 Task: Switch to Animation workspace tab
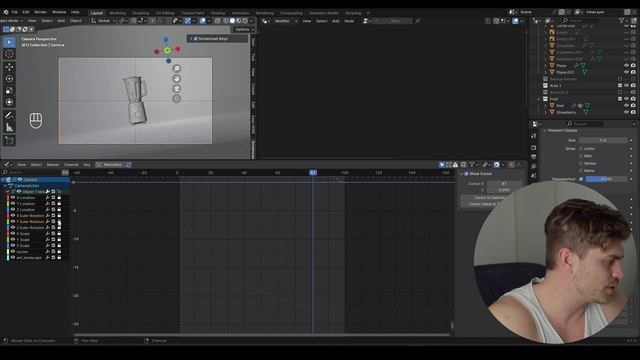pos(240,13)
